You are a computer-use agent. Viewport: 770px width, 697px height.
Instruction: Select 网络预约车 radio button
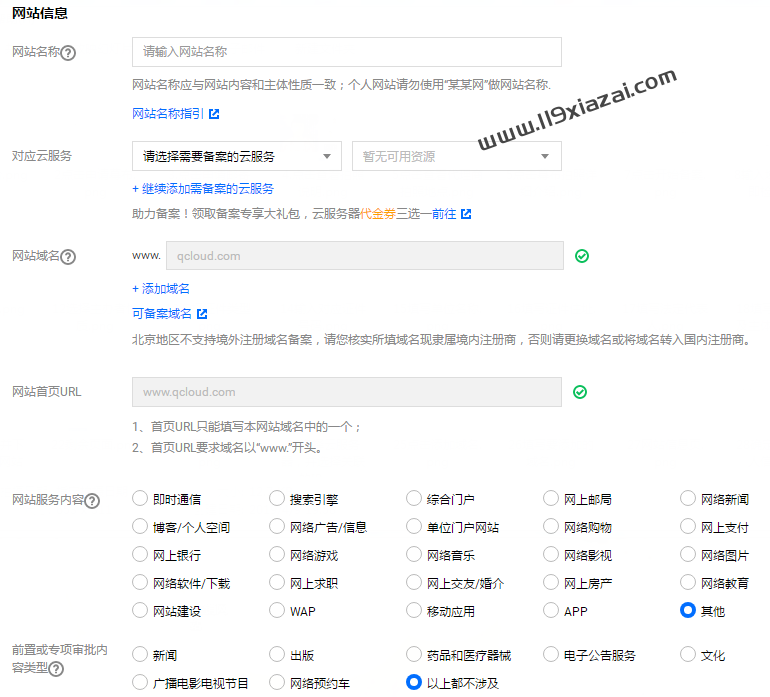tap(277, 682)
